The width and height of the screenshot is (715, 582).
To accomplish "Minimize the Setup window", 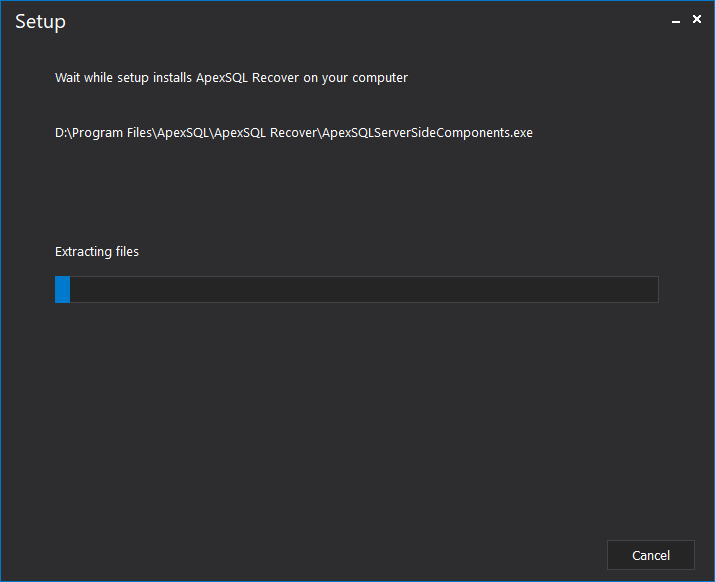I will [675, 20].
